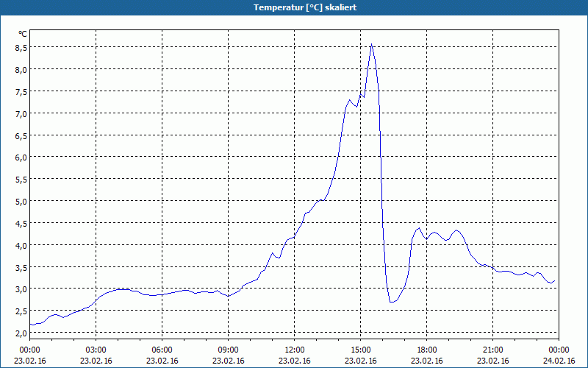Select the 6,0 y-axis value

coord(21,158)
